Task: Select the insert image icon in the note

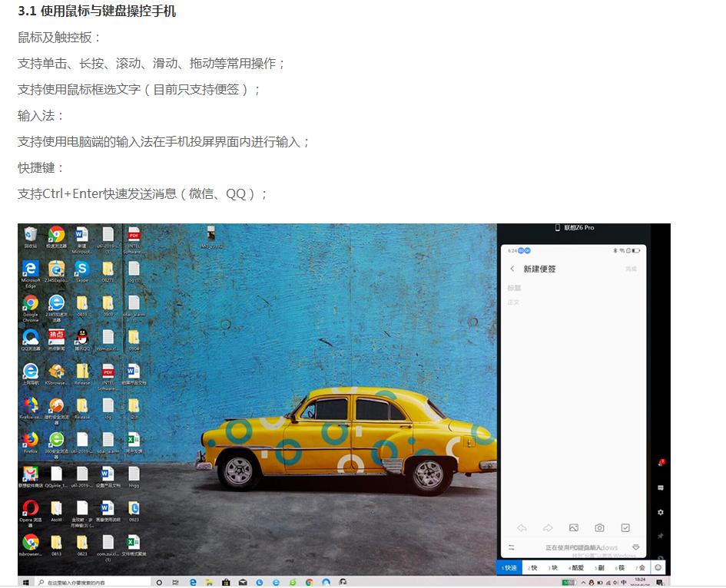Action: 573,527
